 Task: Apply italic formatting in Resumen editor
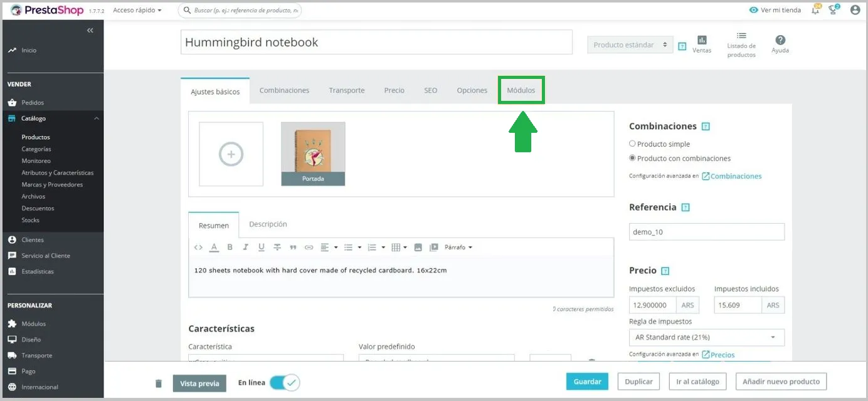246,247
